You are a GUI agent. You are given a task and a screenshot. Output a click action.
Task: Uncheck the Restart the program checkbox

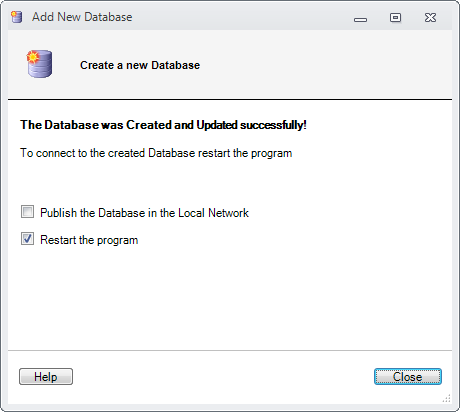[27, 239]
